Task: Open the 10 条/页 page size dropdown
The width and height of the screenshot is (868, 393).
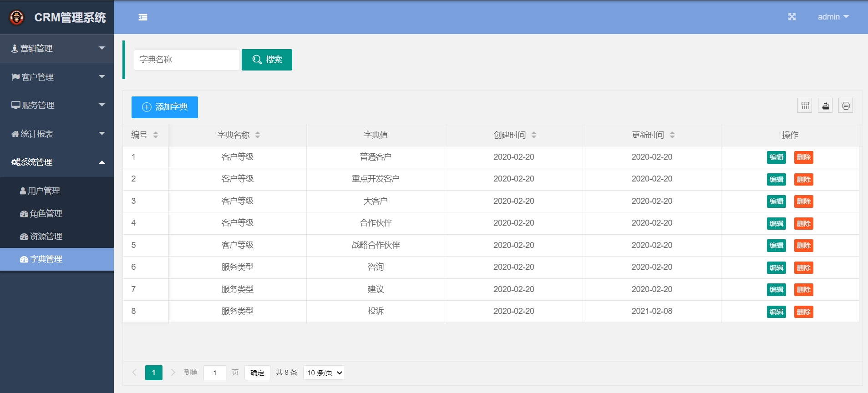Action: (x=324, y=373)
